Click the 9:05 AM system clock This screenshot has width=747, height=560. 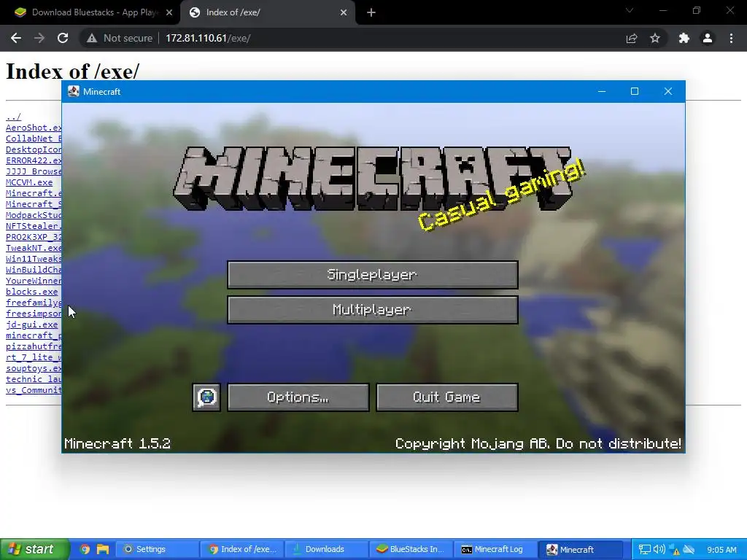pos(721,550)
